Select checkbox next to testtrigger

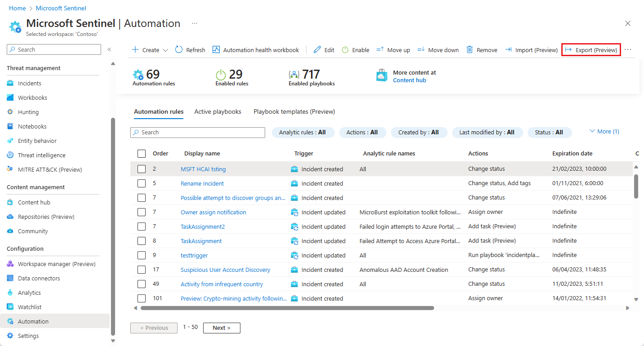click(142, 255)
